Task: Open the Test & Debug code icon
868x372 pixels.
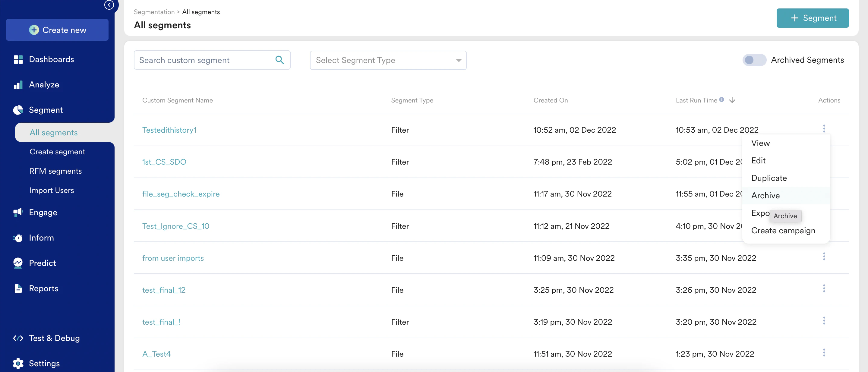Action: coord(18,338)
